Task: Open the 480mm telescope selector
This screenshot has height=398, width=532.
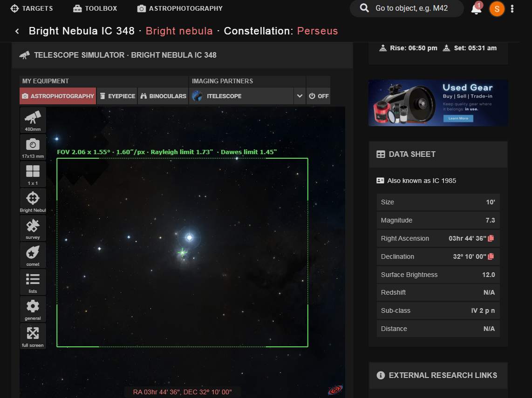Action: tap(33, 120)
